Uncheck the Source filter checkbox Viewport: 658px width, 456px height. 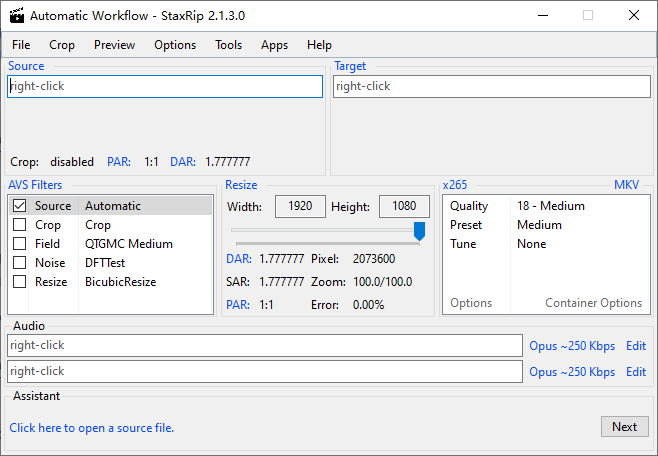[x=19, y=206]
